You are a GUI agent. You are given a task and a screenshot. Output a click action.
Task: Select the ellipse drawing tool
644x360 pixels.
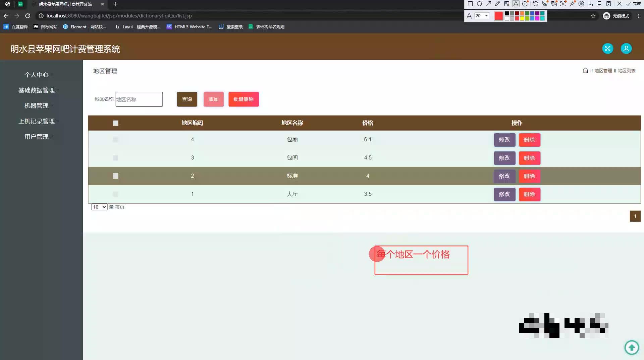480,3
